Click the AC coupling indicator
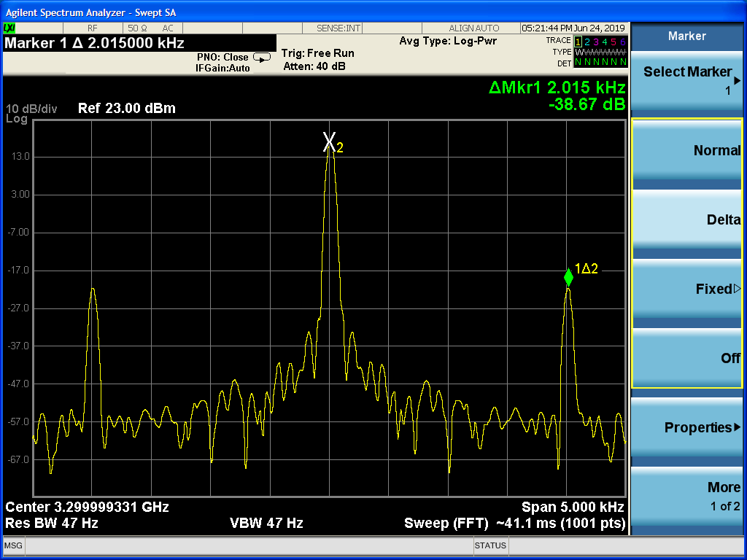Image resolution: width=747 pixels, height=560 pixels. (168, 28)
